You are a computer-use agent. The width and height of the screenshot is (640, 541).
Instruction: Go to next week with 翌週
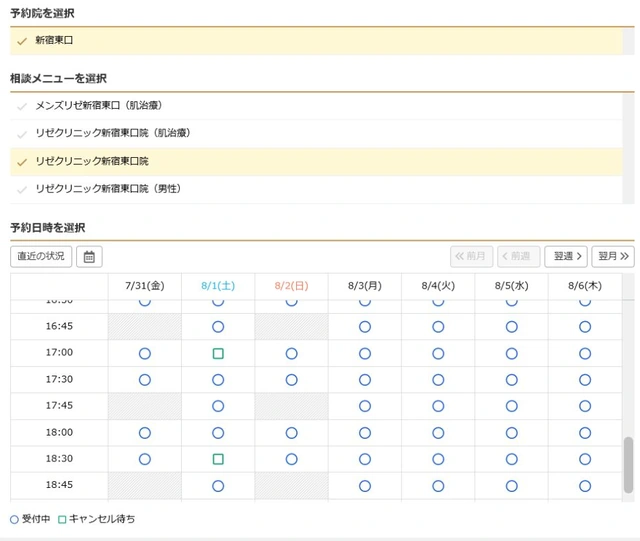566,256
